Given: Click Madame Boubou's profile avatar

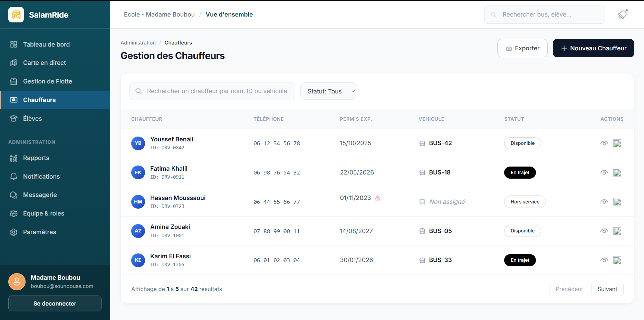Looking at the screenshot, I should pyautogui.click(x=17, y=282).
